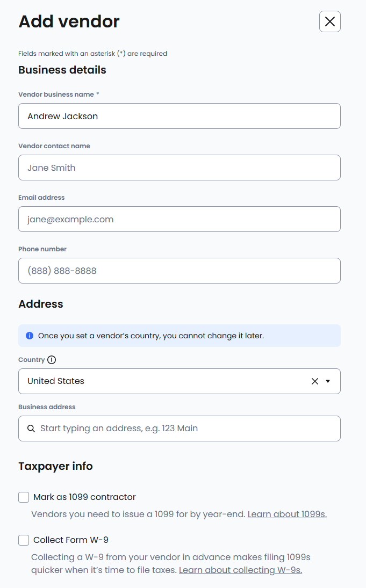Enable Collect Form W-9 checkbox

(x=24, y=540)
